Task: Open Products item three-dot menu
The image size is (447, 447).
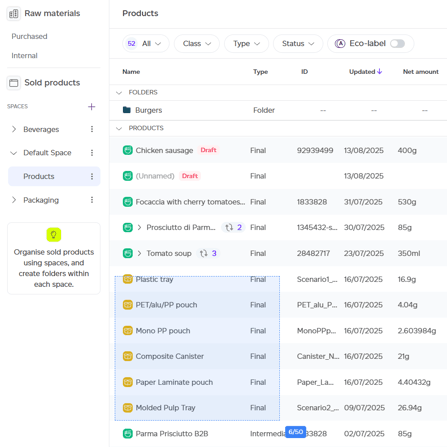Action: (92, 176)
